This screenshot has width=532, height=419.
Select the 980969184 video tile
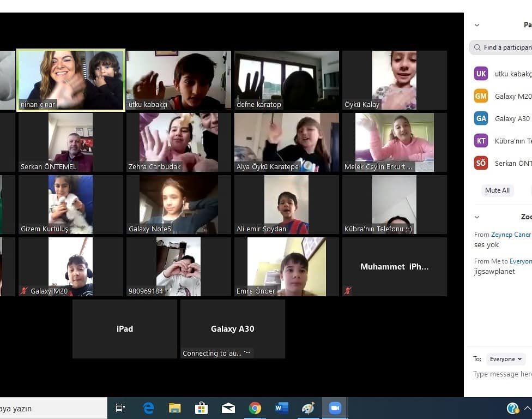pos(179,267)
